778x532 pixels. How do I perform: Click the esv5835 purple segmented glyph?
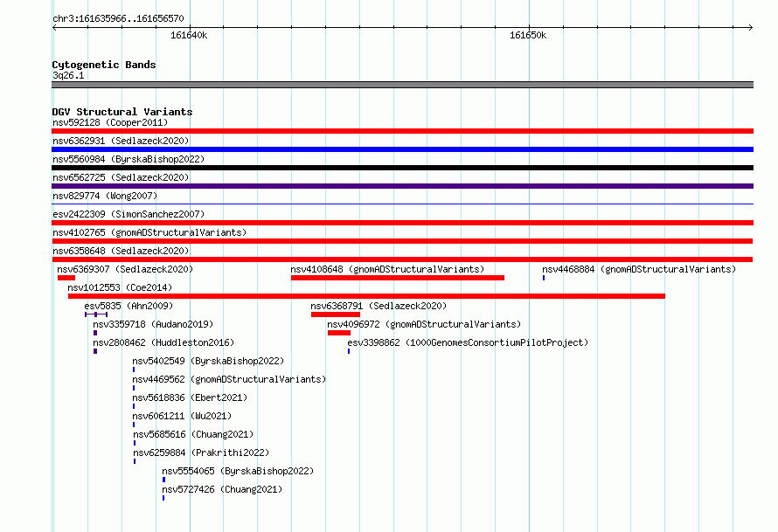tap(96, 314)
